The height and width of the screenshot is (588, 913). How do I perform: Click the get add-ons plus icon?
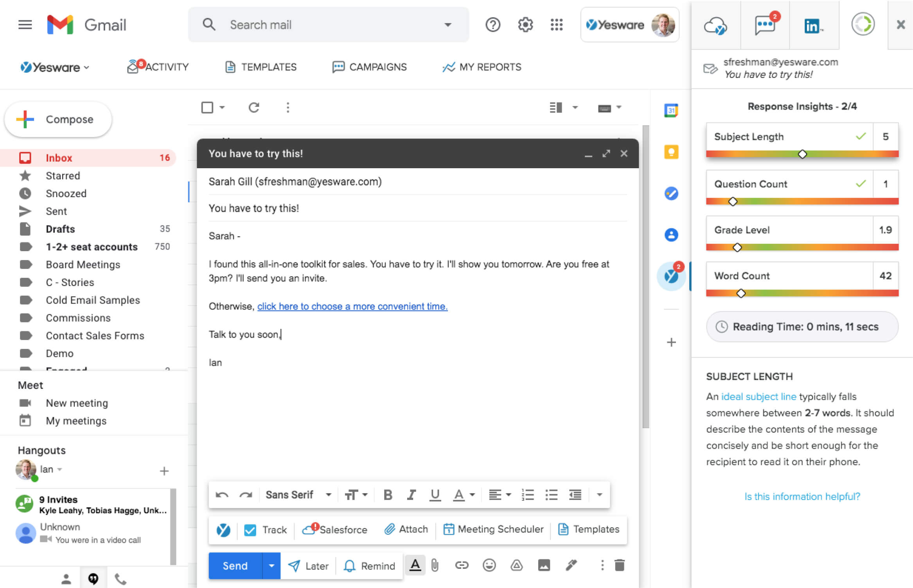(671, 342)
